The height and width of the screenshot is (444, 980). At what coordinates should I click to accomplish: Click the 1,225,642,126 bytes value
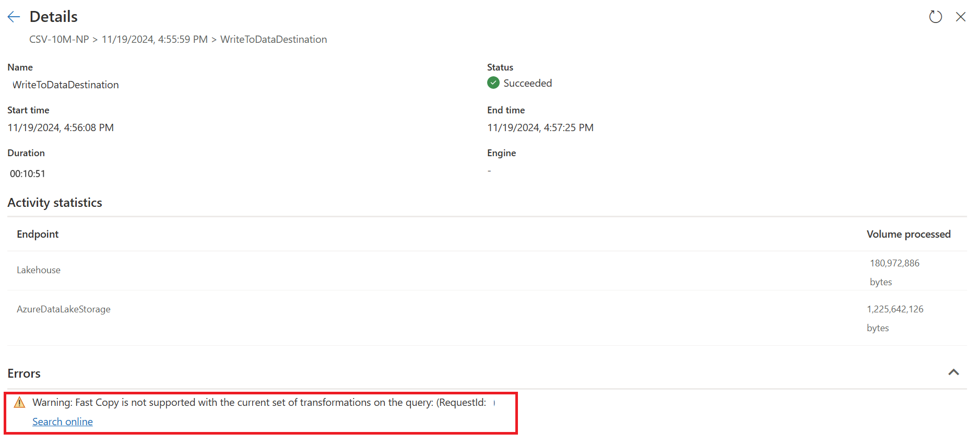pos(895,318)
